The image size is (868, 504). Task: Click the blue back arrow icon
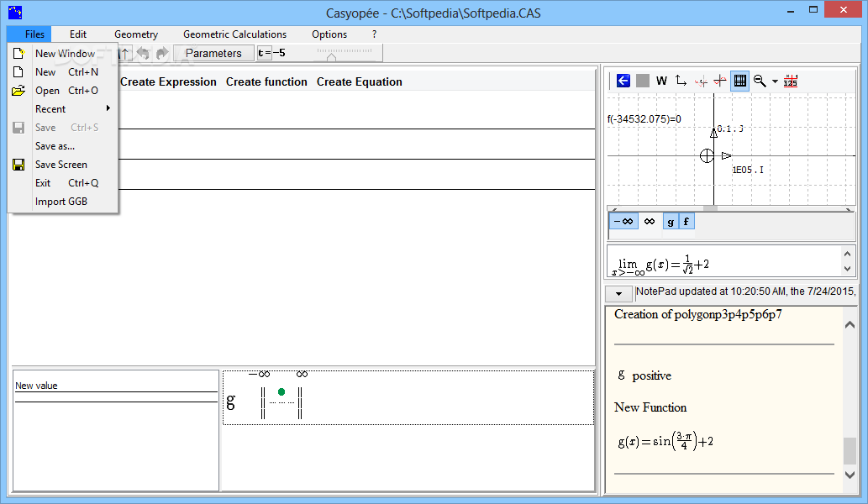[x=623, y=81]
